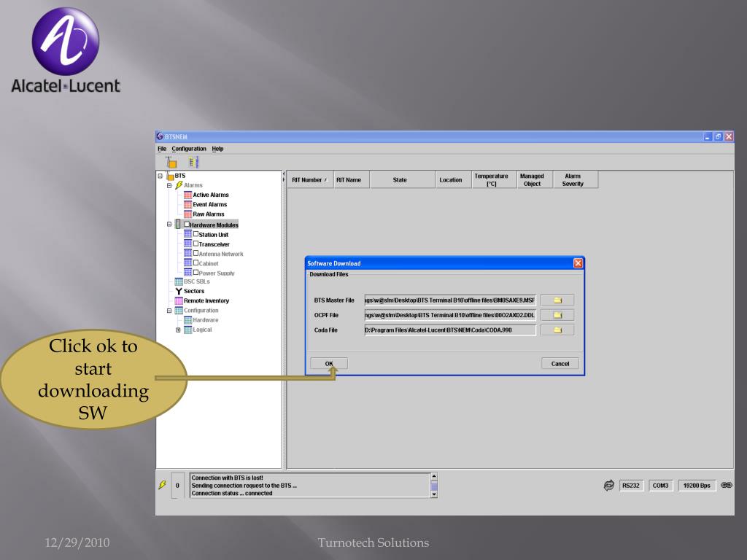The width and height of the screenshot is (747, 560).
Task: Collapse the Hardware Modules tree node
Action: (x=169, y=224)
